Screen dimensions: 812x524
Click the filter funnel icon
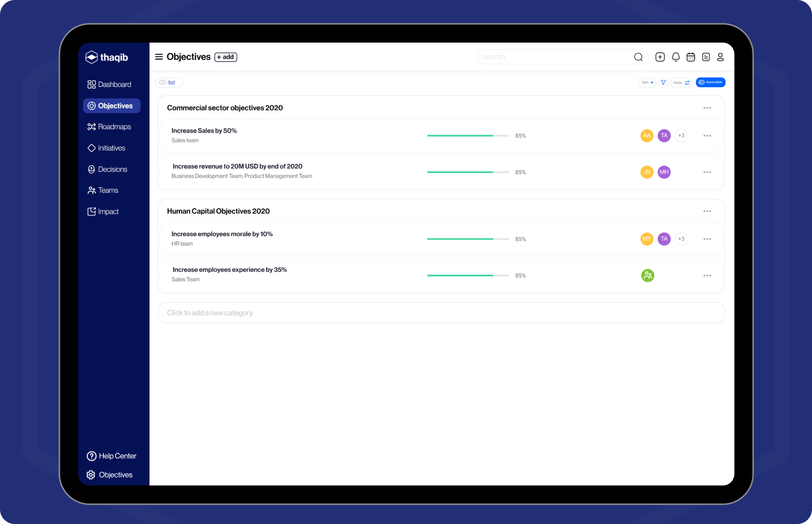pyautogui.click(x=663, y=83)
